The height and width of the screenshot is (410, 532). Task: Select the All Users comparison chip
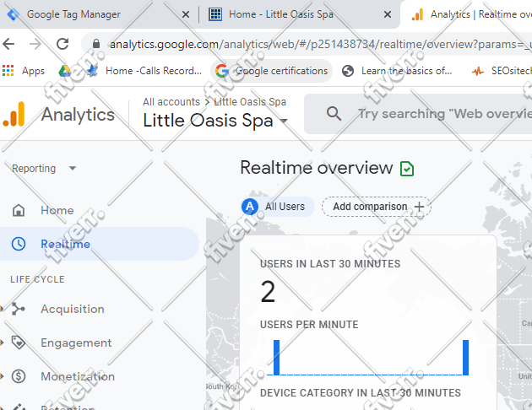click(x=278, y=207)
